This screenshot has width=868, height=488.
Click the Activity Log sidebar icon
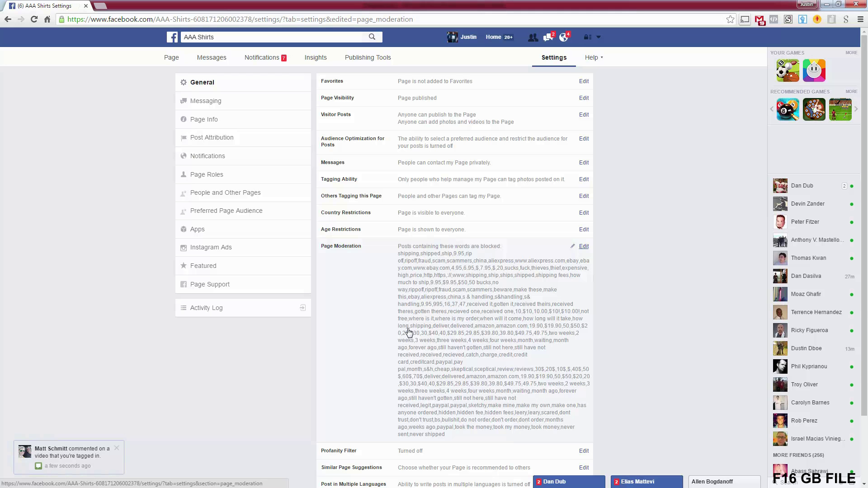[x=183, y=307]
